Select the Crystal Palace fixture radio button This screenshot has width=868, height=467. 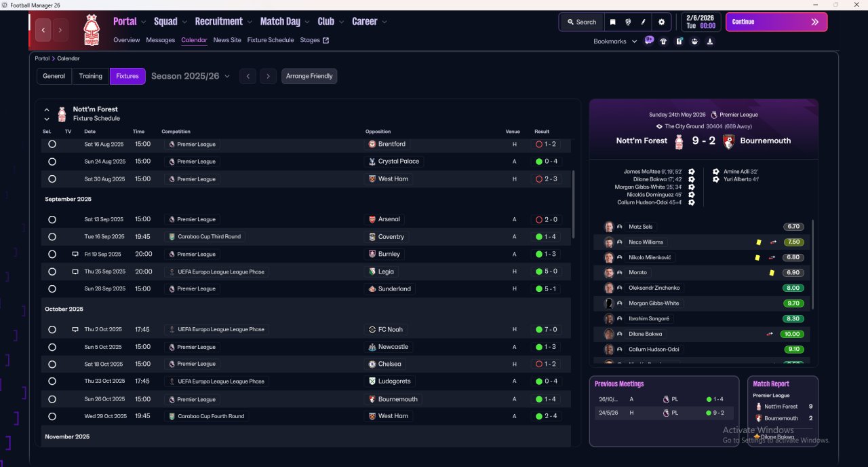tap(52, 162)
